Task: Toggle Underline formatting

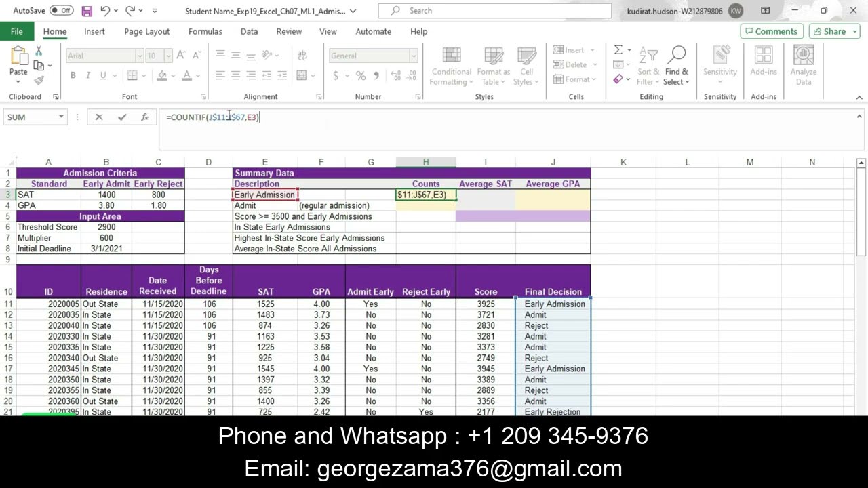Action: (103, 75)
